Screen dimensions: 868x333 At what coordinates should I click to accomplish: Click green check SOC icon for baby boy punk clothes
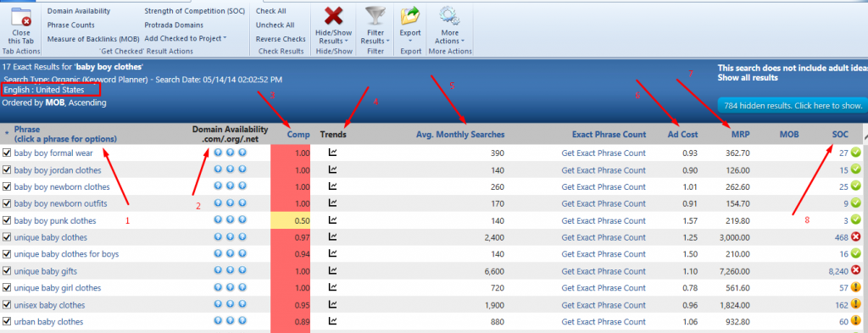855,220
